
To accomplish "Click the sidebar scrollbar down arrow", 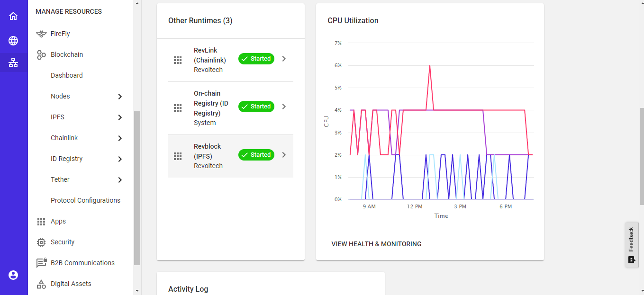I will coord(137,291).
